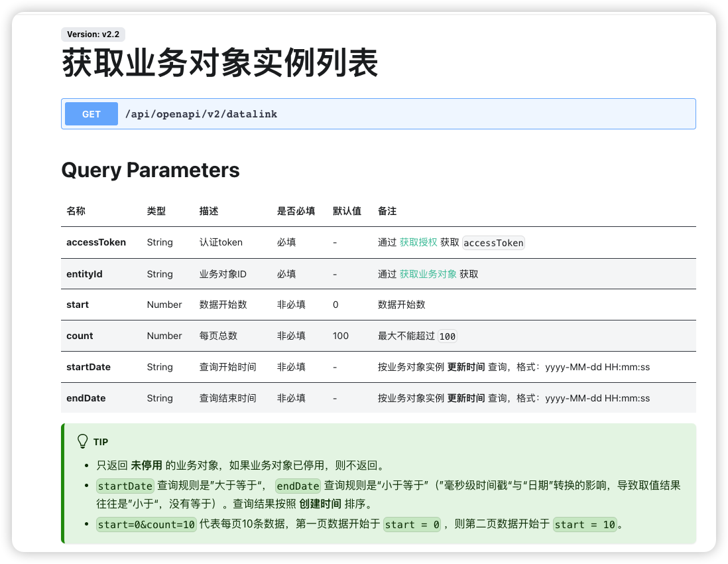Screen dimensions: 728x564
Task: Click the start=0&count=10 code tag
Action: 147,524
